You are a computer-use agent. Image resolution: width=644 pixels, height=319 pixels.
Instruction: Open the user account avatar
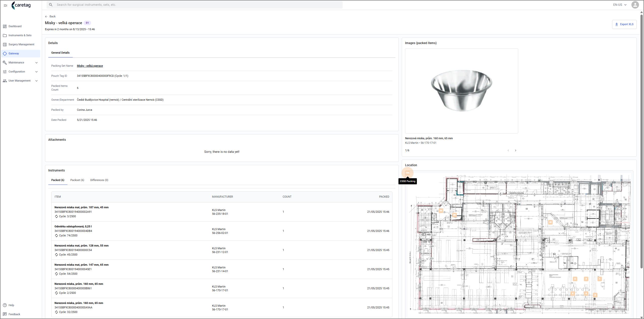pos(635,5)
